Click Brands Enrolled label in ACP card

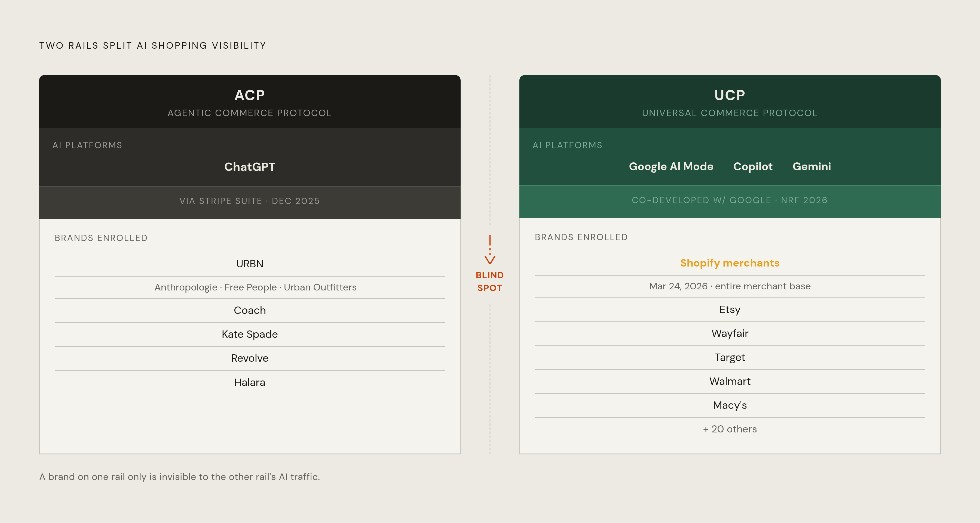pyautogui.click(x=101, y=238)
